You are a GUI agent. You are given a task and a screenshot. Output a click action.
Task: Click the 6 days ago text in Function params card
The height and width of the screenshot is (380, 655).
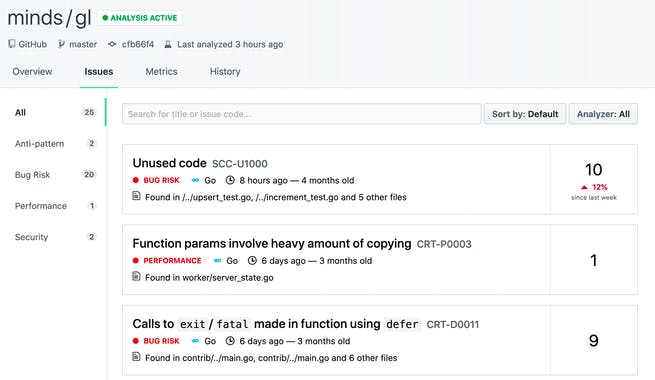[283, 261]
